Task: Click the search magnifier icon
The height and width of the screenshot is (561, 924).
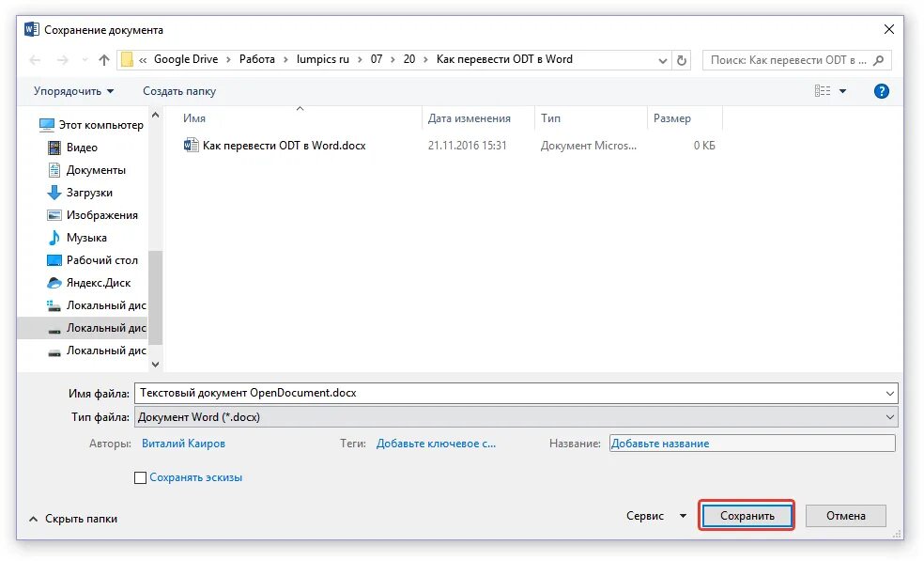Action: tap(879, 60)
